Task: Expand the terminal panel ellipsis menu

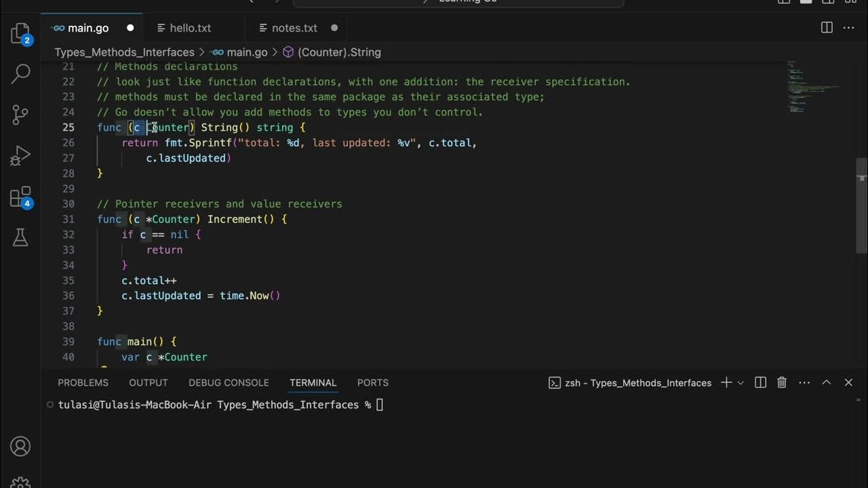Action: click(x=804, y=383)
